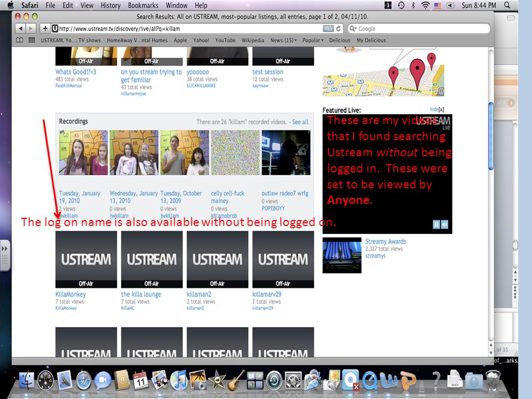Click the Safari compass icon in the Dock
This screenshot has height=399, width=532.
coord(84,380)
